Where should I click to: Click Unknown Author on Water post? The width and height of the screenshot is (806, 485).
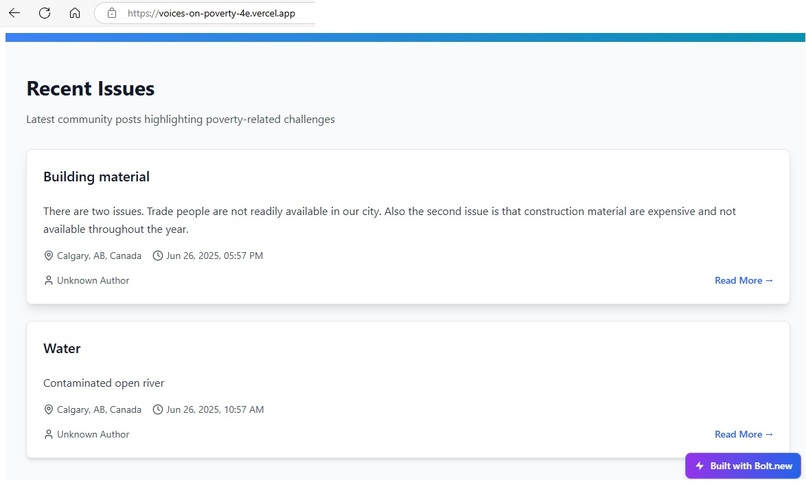click(93, 434)
